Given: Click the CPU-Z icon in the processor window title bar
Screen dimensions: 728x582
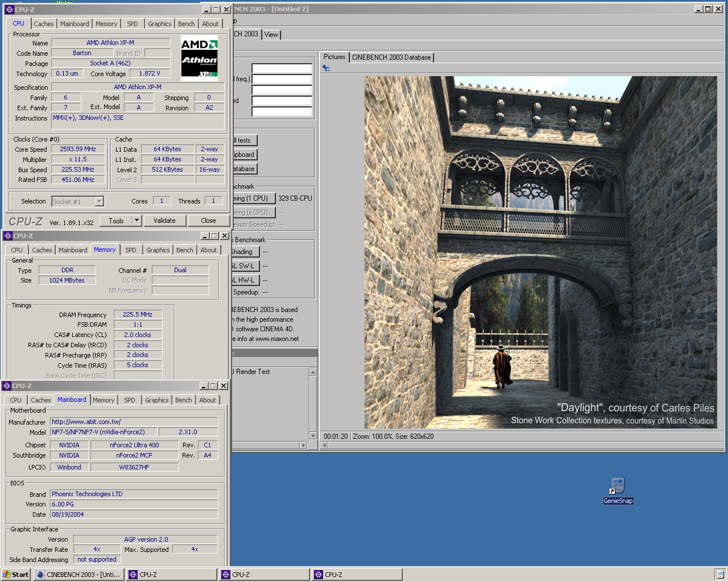Looking at the screenshot, I should 9,10.
